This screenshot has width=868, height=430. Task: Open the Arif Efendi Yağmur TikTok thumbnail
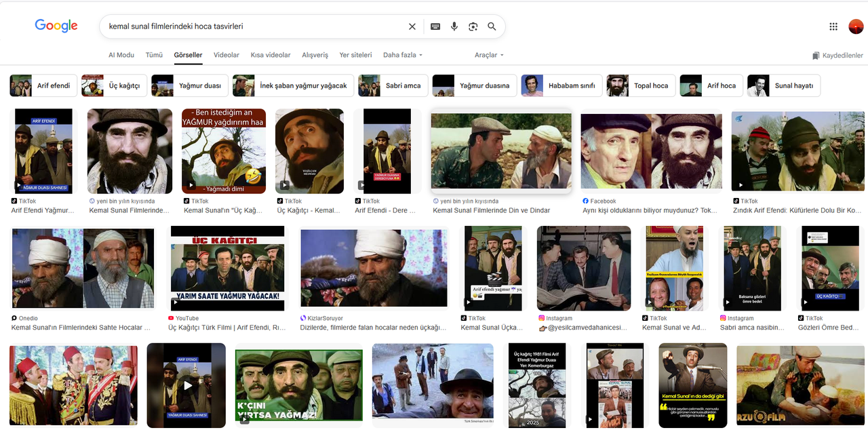pos(43,151)
